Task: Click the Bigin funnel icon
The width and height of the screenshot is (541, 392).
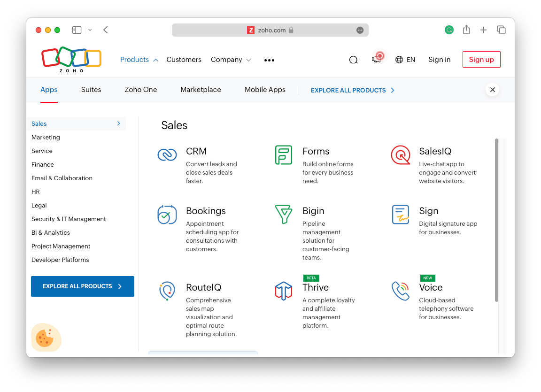Action: [x=284, y=215]
